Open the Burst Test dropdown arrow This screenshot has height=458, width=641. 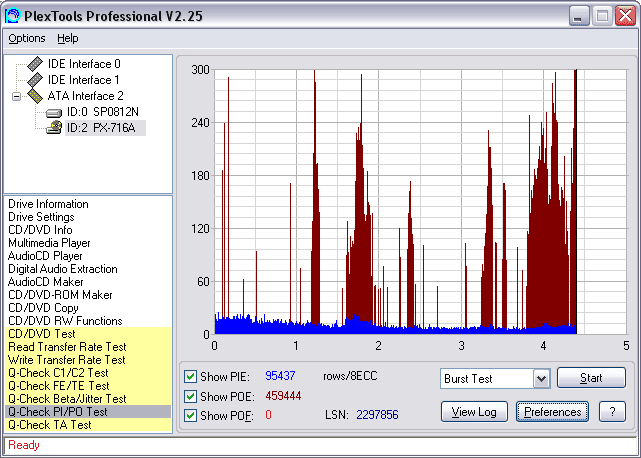[x=541, y=379]
